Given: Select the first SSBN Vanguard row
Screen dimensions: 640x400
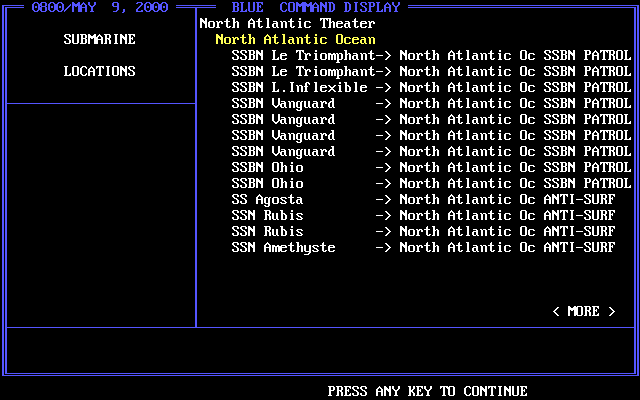Looking at the screenshot, I should tap(431, 103).
